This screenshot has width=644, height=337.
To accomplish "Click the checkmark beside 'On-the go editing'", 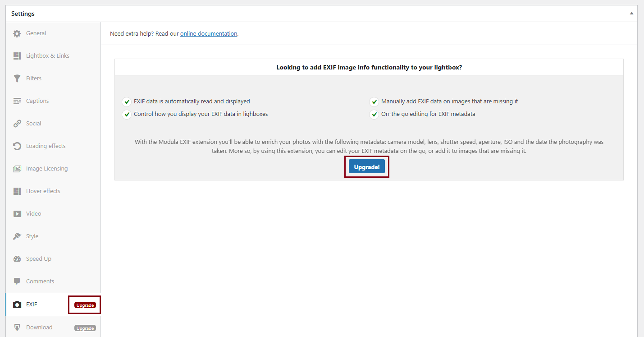I will pos(374,115).
